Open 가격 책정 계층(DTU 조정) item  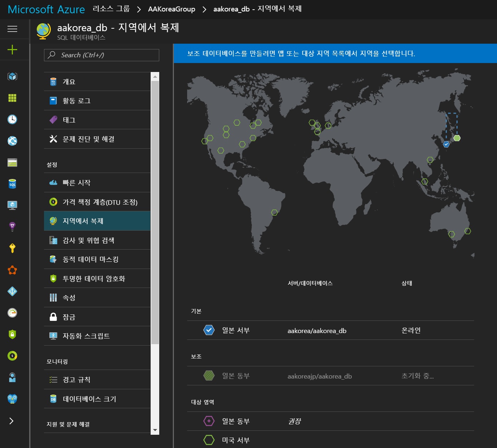[x=97, y=202]
